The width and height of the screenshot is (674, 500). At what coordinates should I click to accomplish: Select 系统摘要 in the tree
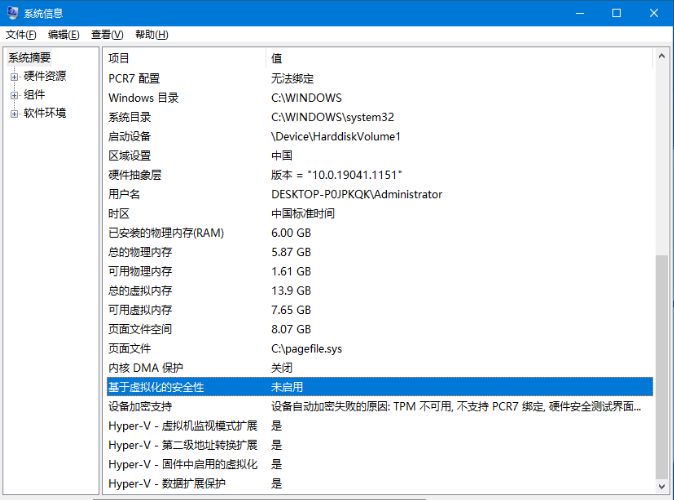click(x=30, y=57)
